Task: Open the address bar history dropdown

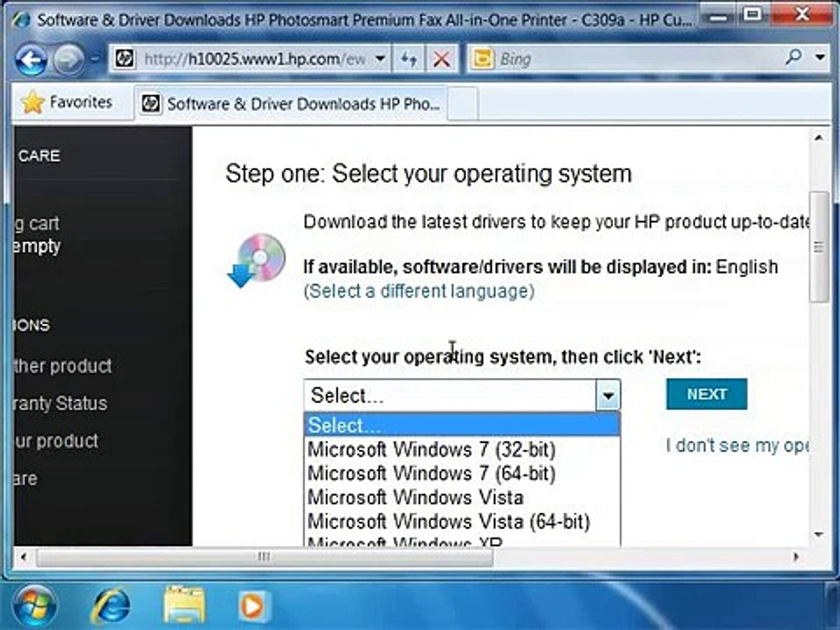Action: pos(380,59)
